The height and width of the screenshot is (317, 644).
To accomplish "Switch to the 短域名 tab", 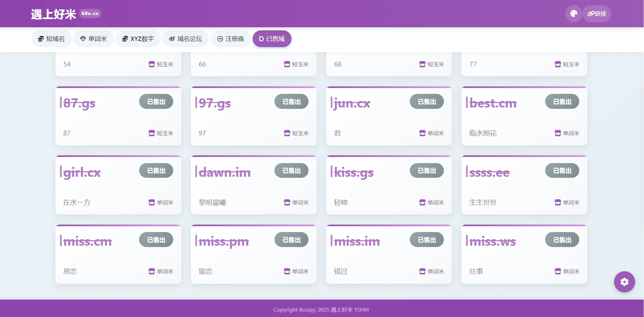I will pos(51,39).
